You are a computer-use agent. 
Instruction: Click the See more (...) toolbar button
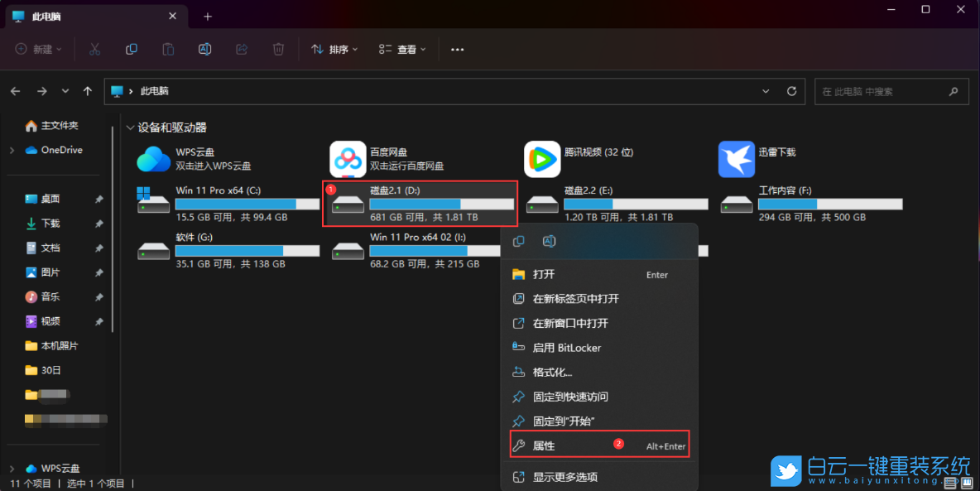coord(457,49)
